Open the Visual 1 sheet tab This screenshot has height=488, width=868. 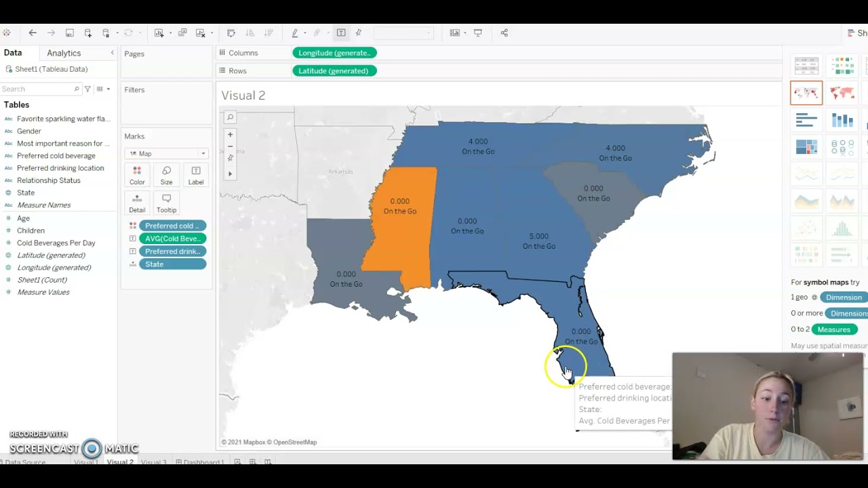(86, 462)
